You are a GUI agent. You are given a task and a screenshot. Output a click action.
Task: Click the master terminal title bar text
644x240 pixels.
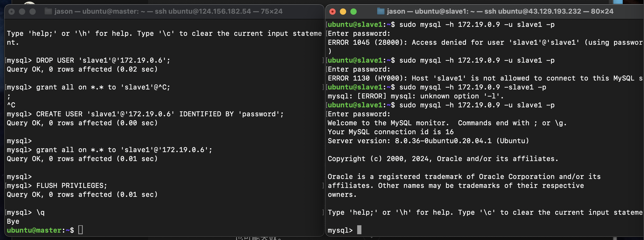168,11
